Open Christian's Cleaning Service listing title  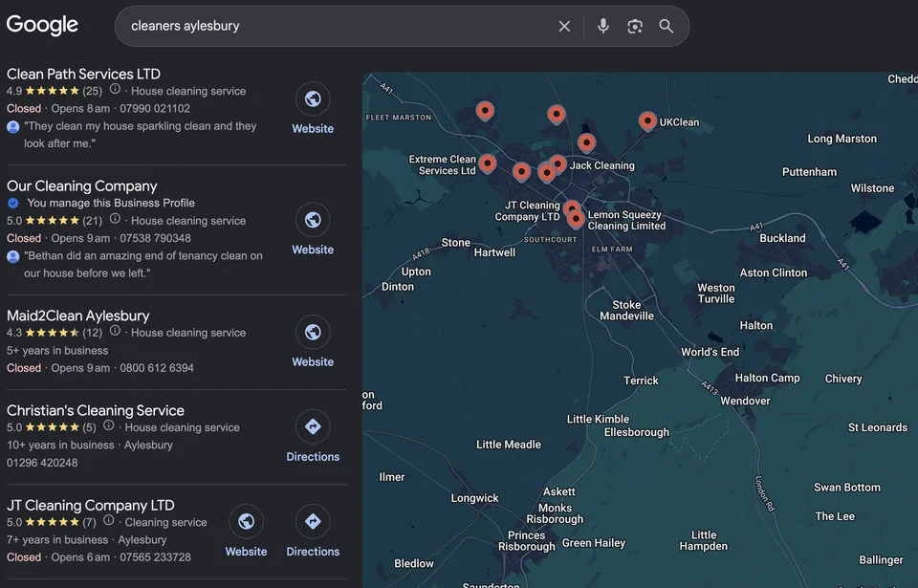(x=96, y=410)
